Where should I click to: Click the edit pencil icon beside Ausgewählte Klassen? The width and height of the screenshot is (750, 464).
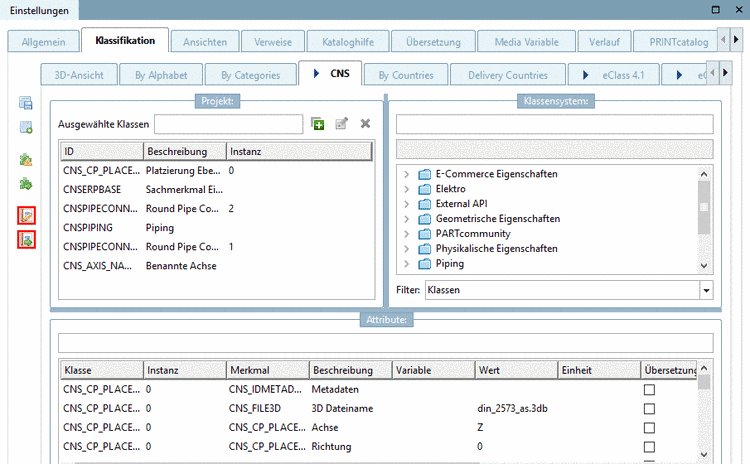(x=342, y=124)
